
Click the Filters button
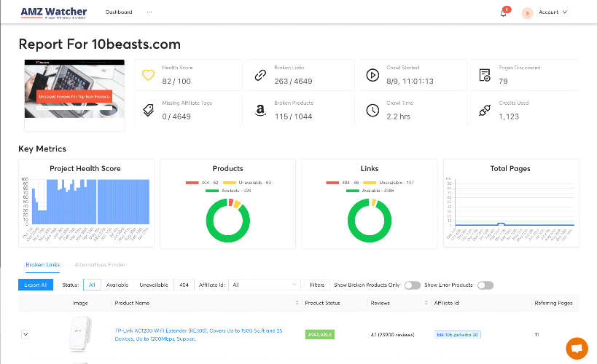317,285
